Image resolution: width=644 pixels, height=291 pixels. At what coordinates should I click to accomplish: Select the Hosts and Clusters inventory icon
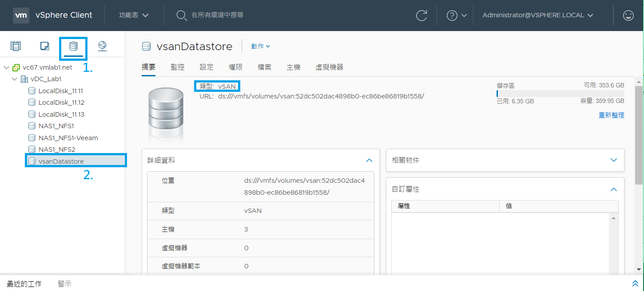tap(16, 46)
